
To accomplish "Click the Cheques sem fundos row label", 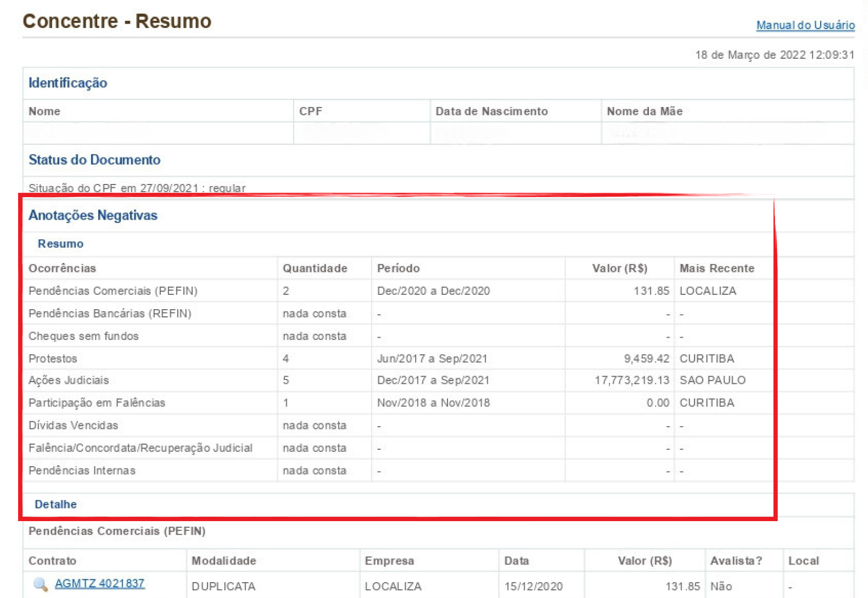I will (x=83, y=336).
